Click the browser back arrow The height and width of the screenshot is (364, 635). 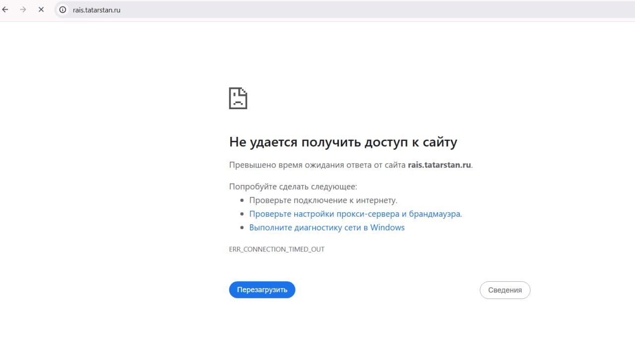click(5, 9)
